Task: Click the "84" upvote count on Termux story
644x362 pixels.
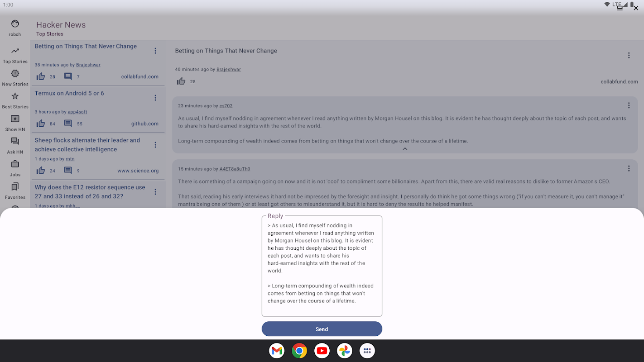Action: [x=53, y=124]
